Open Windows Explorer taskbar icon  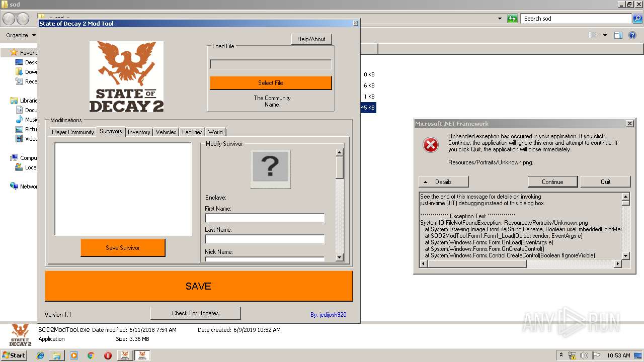[57, 355]
